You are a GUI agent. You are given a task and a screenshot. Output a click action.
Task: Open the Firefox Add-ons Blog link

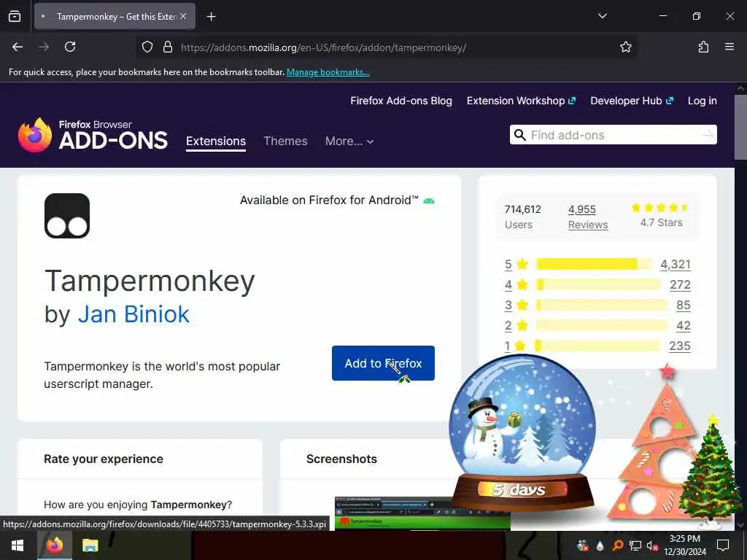tap(401, 101)
